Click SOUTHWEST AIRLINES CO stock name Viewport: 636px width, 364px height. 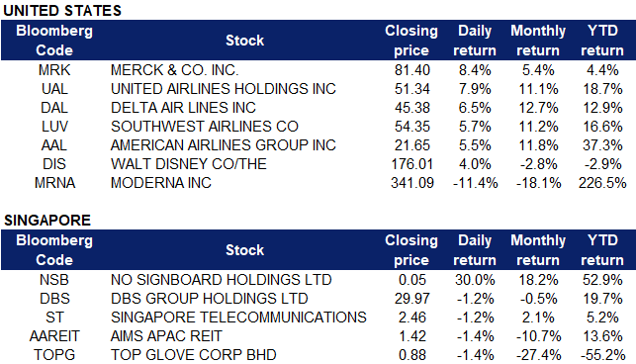tap(205, 127)
